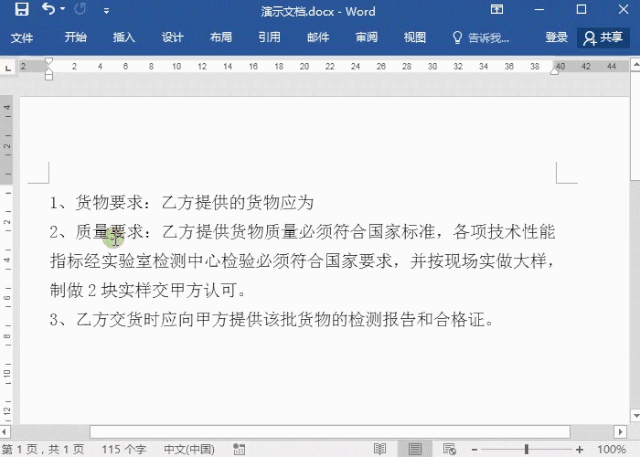The image size is (640, 457).
Task: Open the 文件 tab
Action: click(x=22, y=38)
